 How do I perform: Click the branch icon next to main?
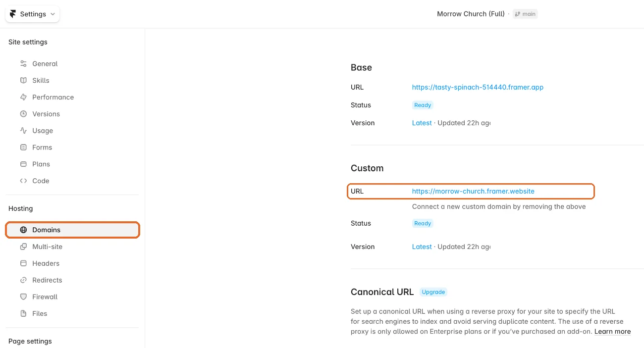click(518, 14)
